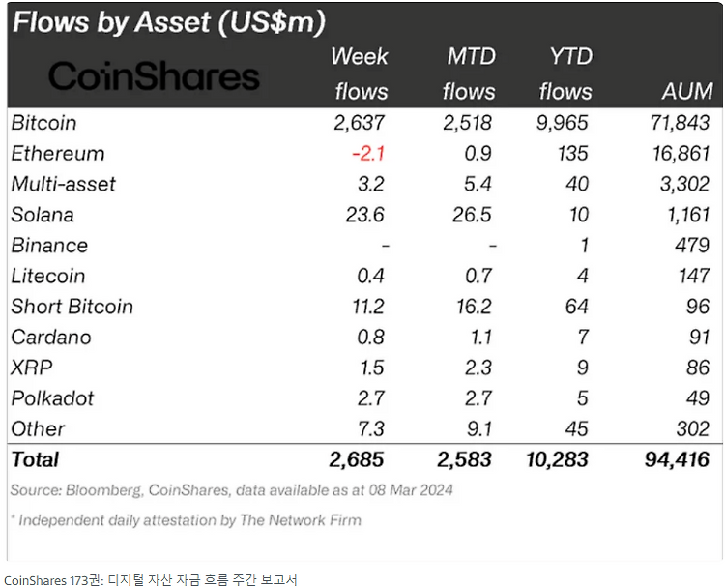725x588 pixels.
Task: Select the Multi-asset row label
Action: [x=64, y=184]
